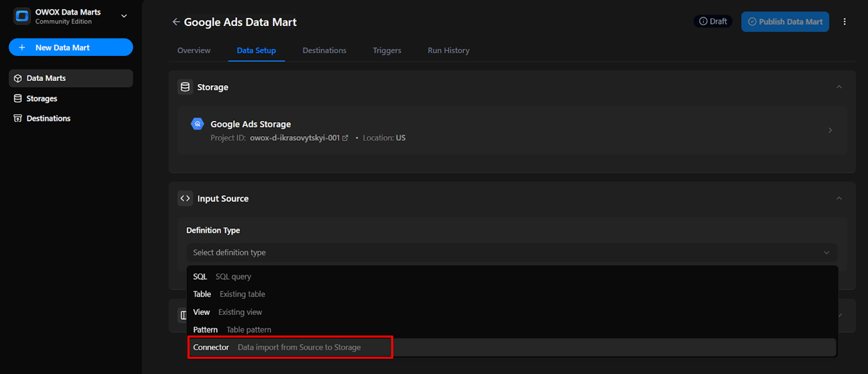Open the three-dot more options menu
Screen dimensions: 868x374
pyautogui.click(x=844, y=22)
